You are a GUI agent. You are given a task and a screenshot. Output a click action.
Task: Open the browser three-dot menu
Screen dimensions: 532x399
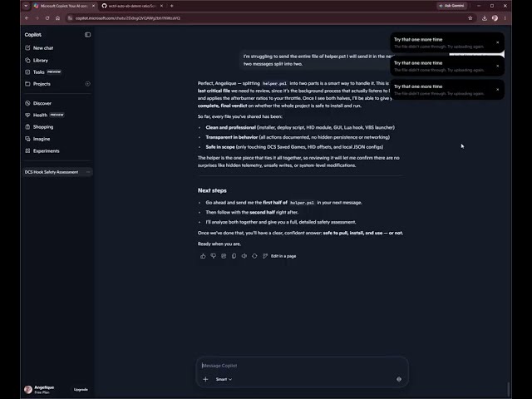click(505, 18)
